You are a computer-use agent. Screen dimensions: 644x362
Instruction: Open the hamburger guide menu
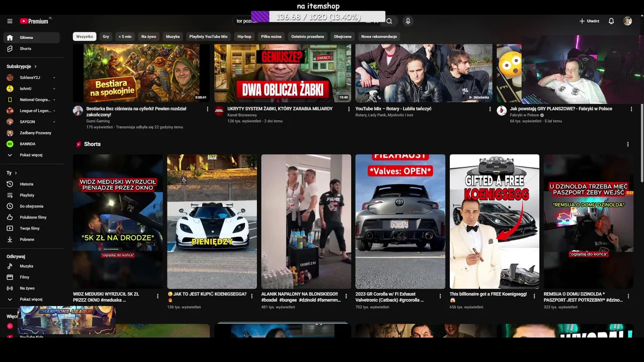(x=10, y=21)
